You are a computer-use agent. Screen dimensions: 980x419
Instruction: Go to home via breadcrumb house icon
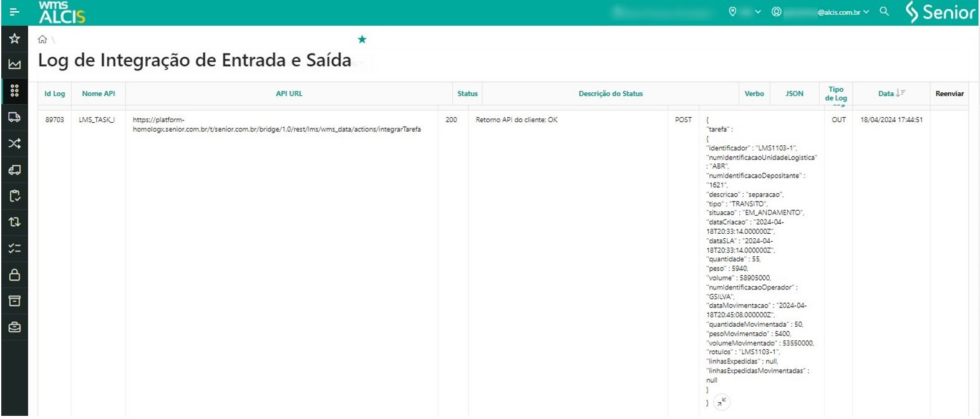tap(42, 39)
